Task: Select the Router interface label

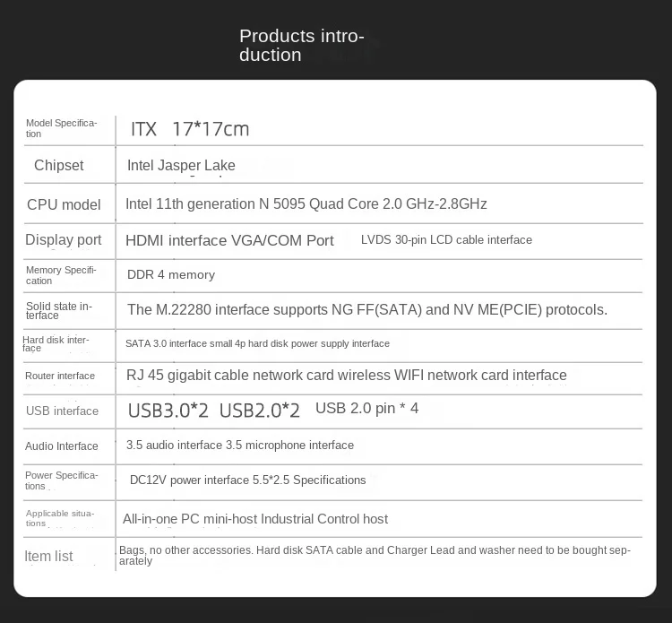Action: [60, 376]
